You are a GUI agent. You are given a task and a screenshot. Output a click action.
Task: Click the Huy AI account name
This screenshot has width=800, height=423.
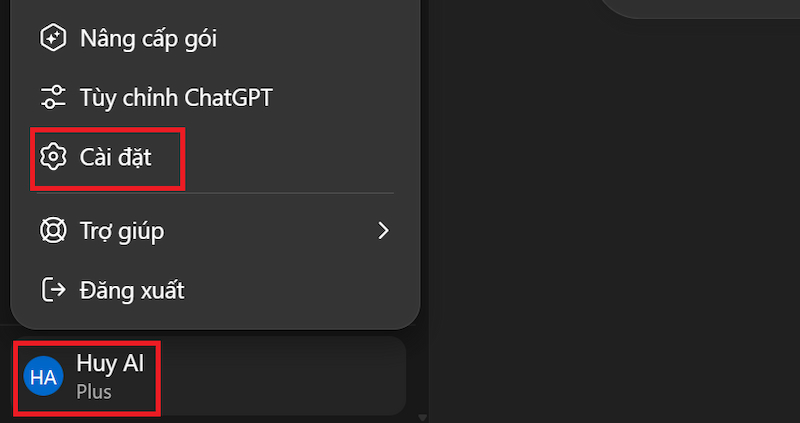(110, 364)
